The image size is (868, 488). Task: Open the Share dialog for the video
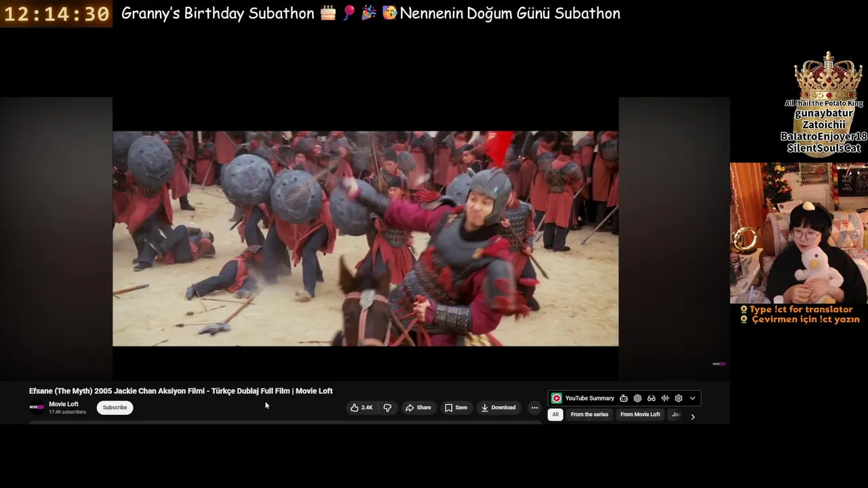point(418,407)
